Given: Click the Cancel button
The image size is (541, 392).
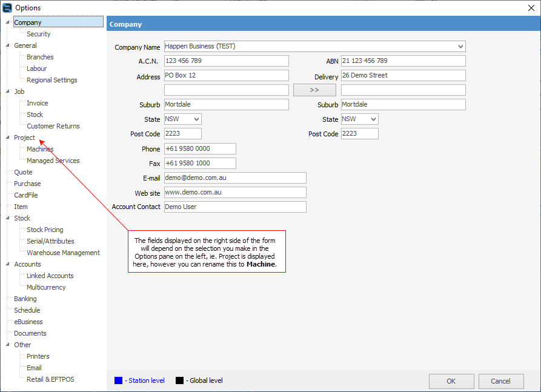Looking at the screenshot, I should click(x=500, y=381).
